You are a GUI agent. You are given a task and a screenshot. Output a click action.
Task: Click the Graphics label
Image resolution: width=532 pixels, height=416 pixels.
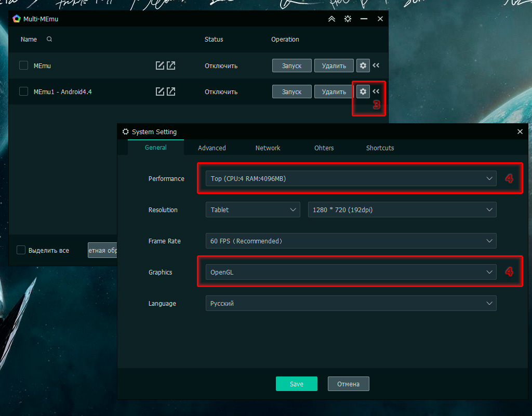[x=160, y=272]
